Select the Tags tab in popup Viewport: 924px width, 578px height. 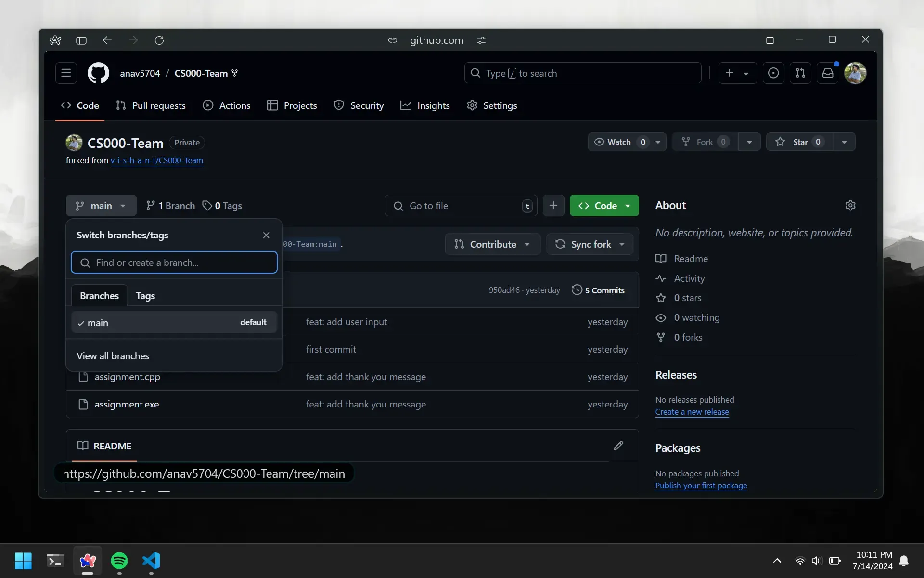click(145, 296)
